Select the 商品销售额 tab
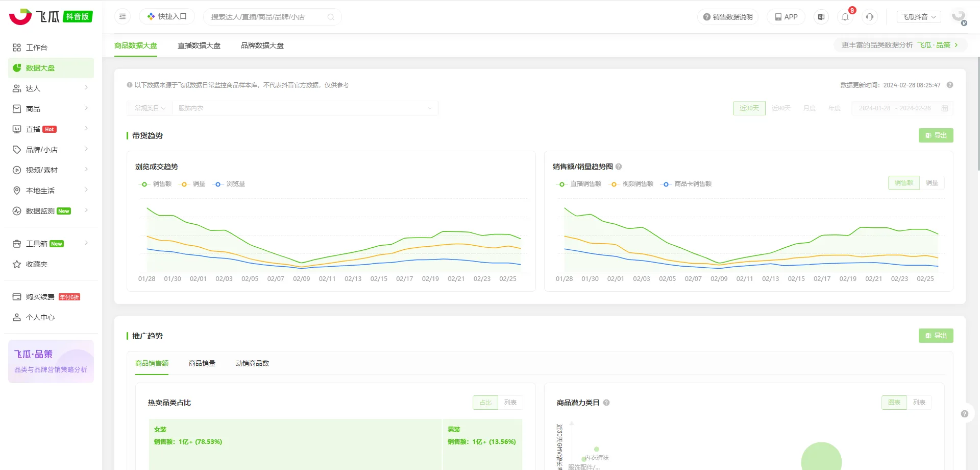 click(x=152, y=363)
